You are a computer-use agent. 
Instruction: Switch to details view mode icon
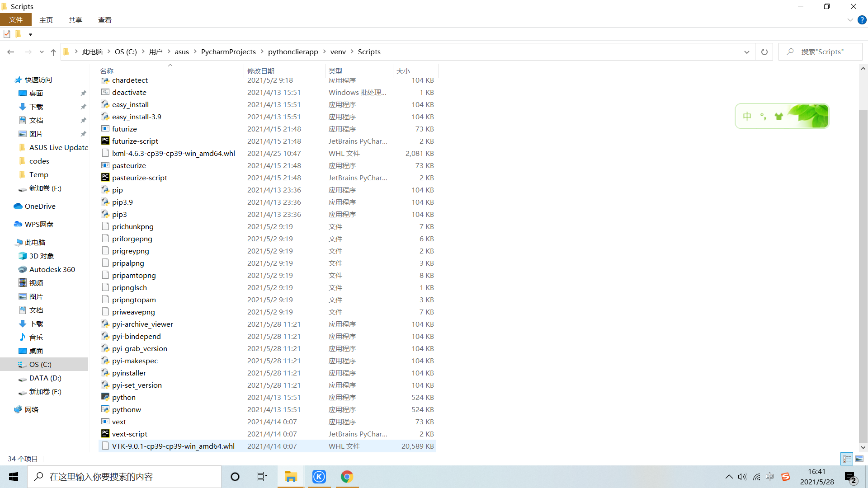coord(847,459)
